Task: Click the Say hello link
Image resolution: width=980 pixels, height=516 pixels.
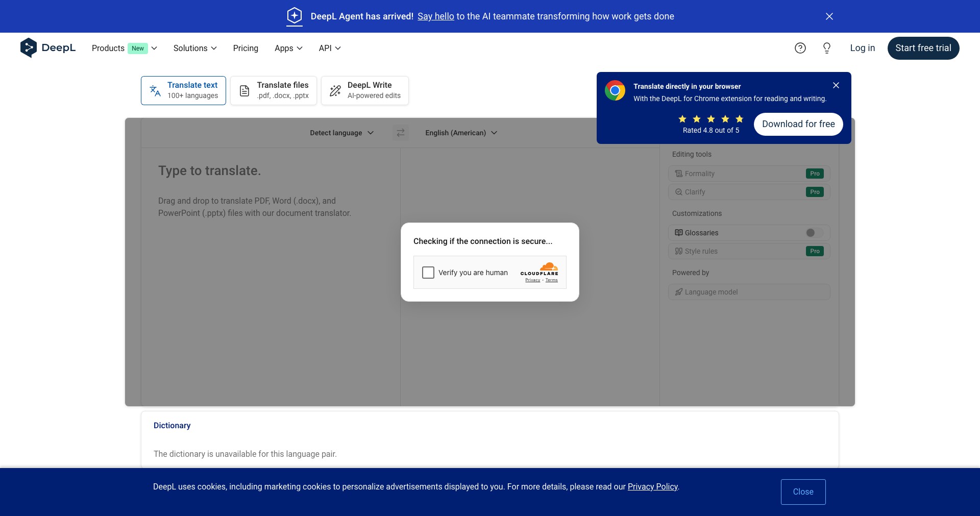Action: tap(436, 16)
